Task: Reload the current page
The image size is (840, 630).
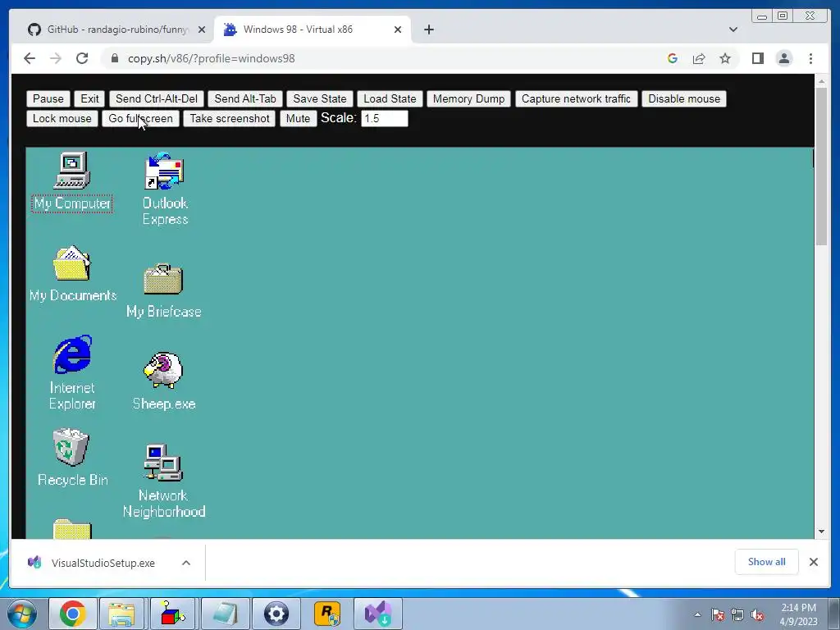Action: (82, 58)
